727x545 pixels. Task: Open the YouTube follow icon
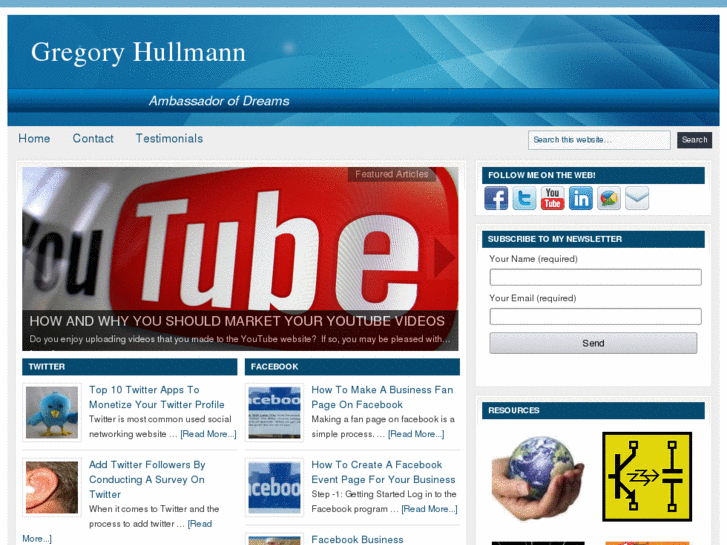point(553,198)
